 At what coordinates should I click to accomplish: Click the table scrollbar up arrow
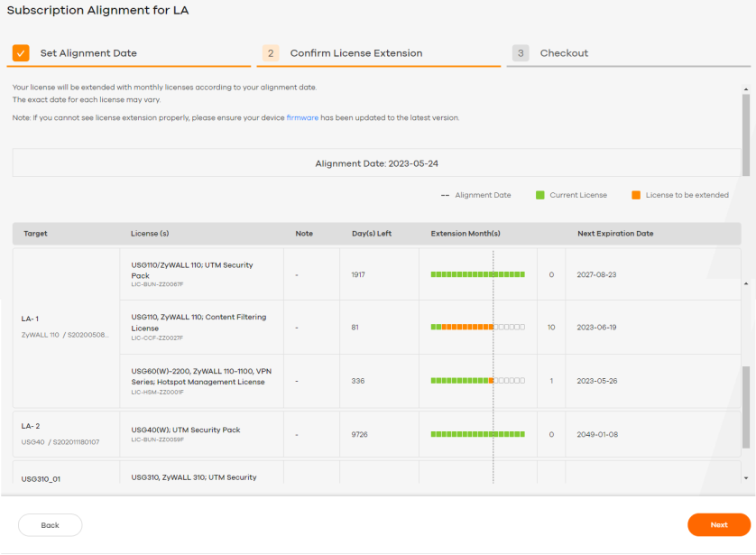click(746, 283)
